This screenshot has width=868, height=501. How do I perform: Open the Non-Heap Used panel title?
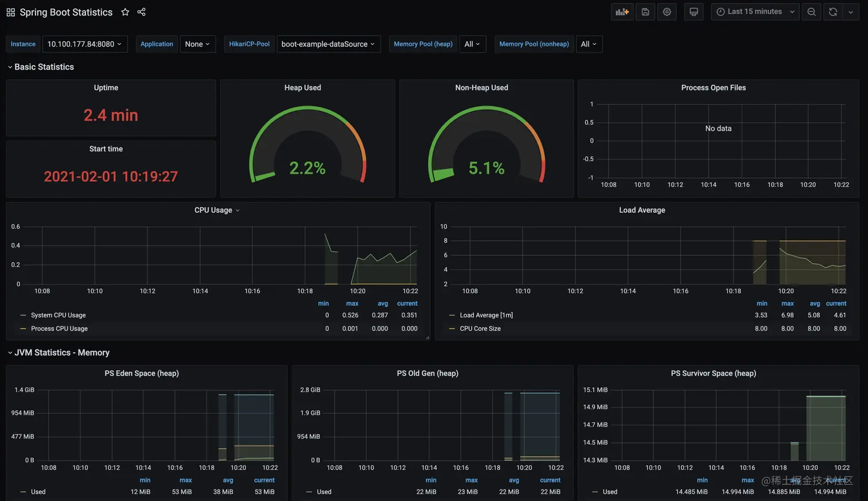pyautogui.click(x=482, y=88)
